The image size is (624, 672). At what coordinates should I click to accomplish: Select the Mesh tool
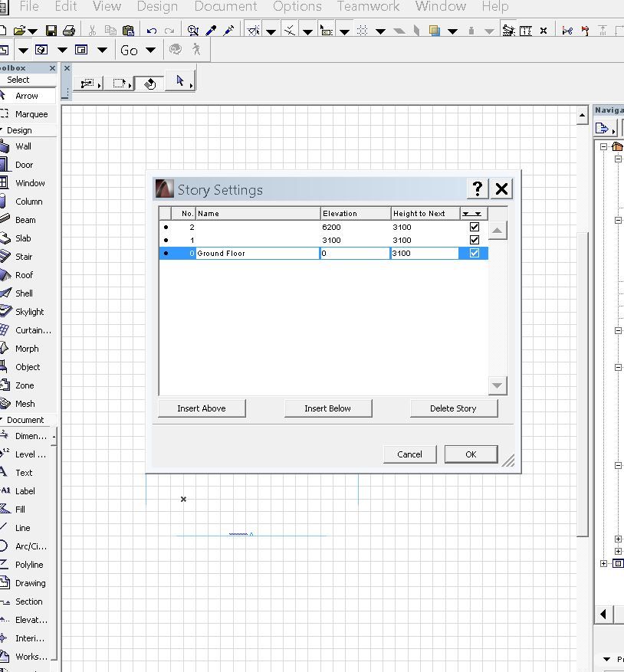tap(25, 404)
